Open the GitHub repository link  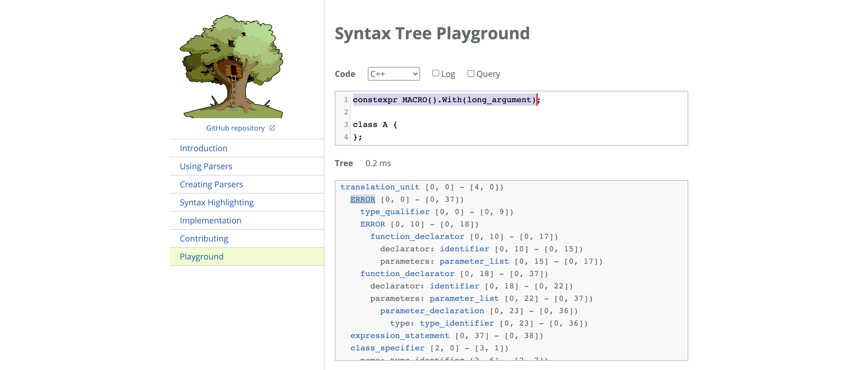click(x=235, y=128)
